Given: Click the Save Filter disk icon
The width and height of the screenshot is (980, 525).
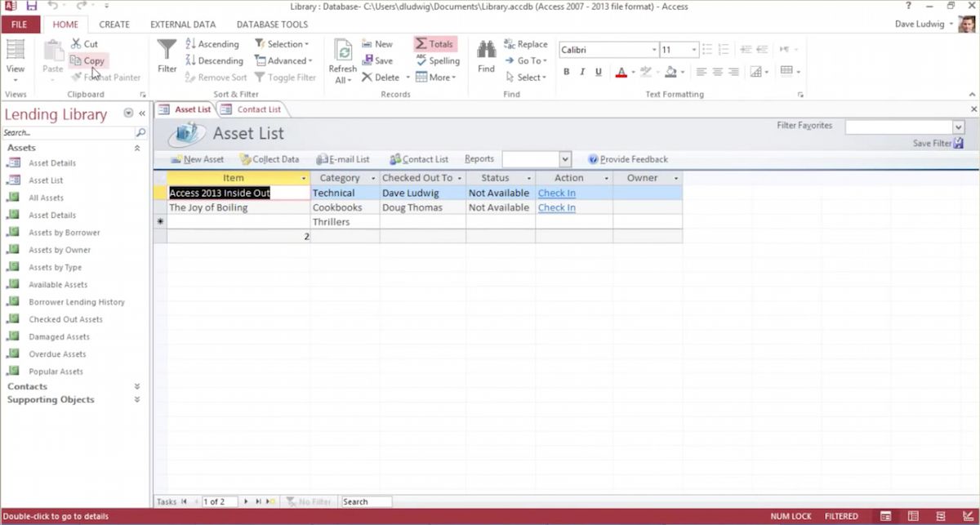Looking at the screenshot, I should (x=959, y=143).
